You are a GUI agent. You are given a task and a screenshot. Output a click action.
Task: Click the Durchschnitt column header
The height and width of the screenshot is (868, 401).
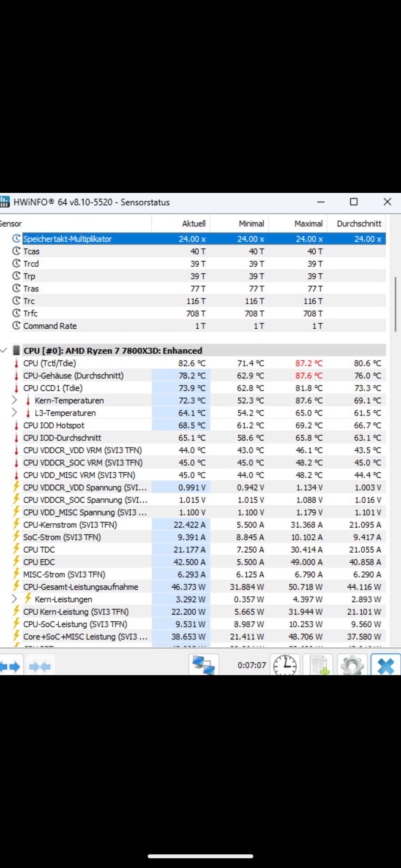pos(356,223)
